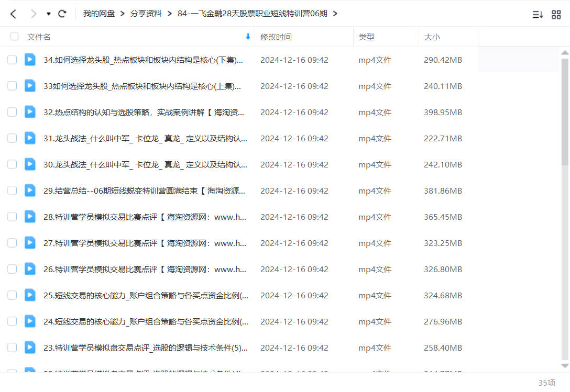Refresh the current folder listing
Image resolution: width=570 pixels, height=392 pixels.
[62, 14]
